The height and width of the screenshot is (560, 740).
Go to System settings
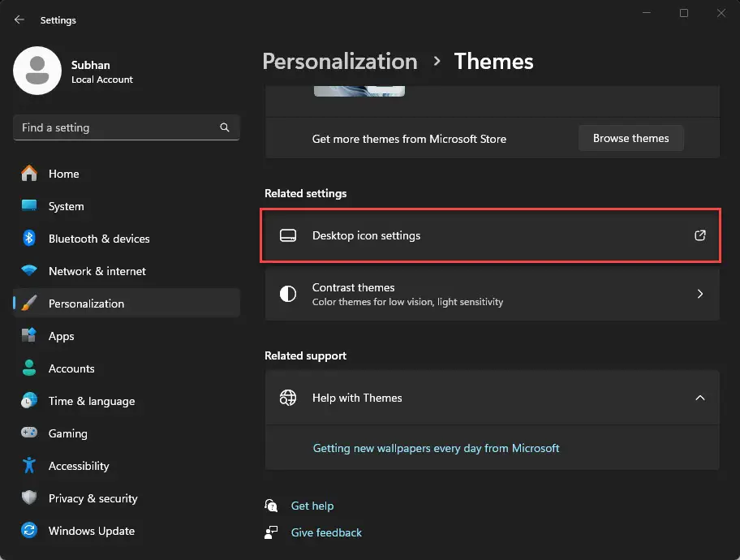click(66, 206)
